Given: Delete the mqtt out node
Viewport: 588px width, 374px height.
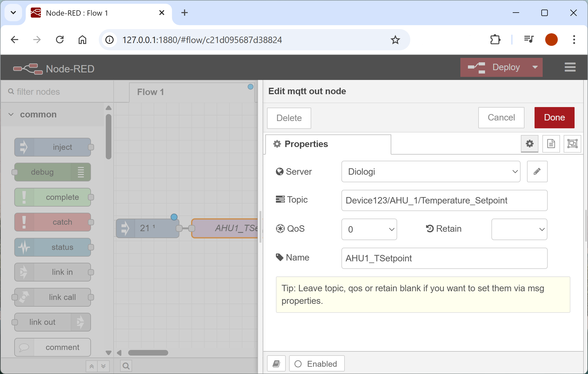Looking at the screenshot, I should click(x=289, y=118).
